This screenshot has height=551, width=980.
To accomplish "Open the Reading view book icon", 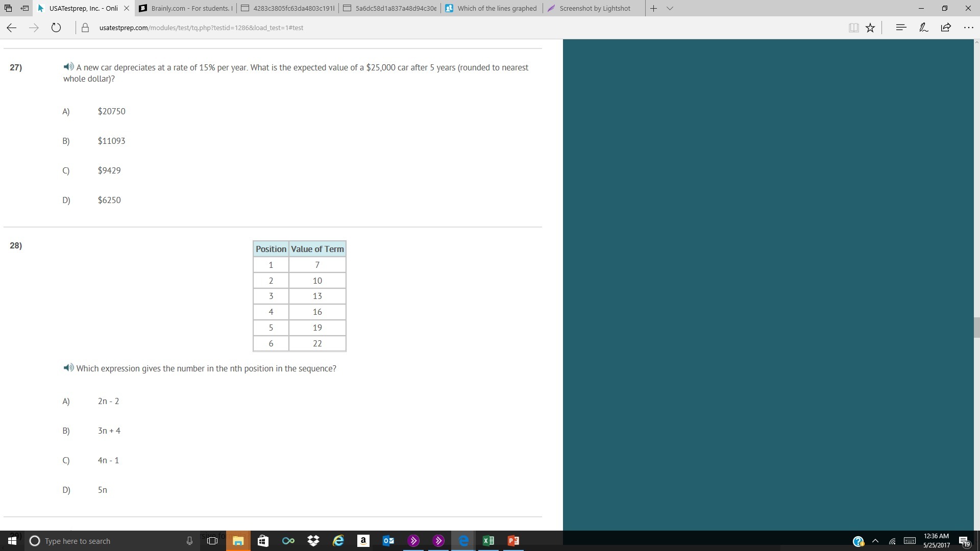I will [x=853, y=28].
